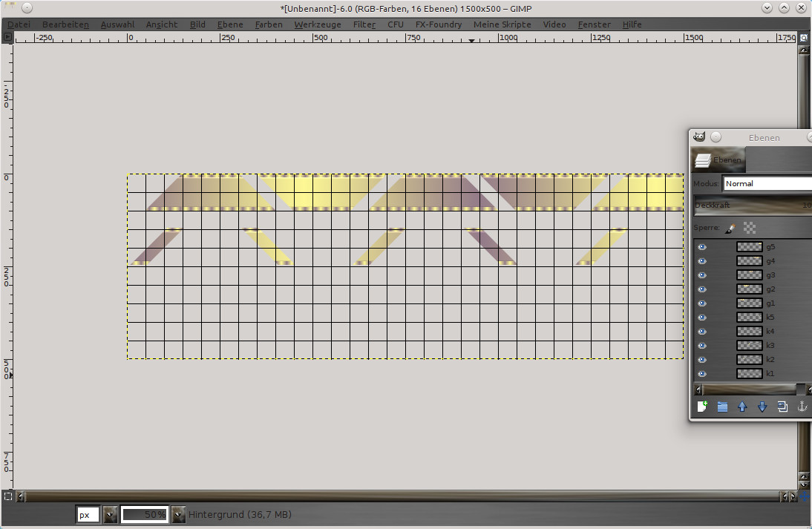The height and width of the screenshot is (529, 812).
Task: Toggle the lock alpha channel checkerboard icon
Action: pos(750,229)
